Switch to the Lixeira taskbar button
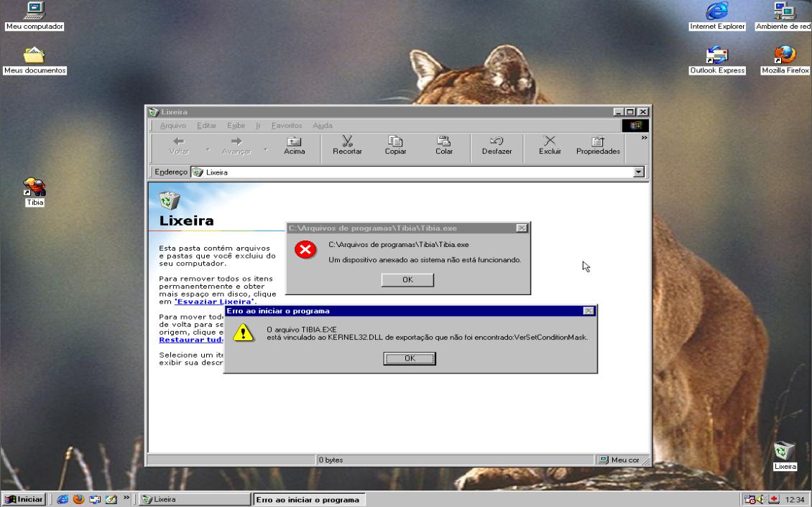 (x=194, y=499)
